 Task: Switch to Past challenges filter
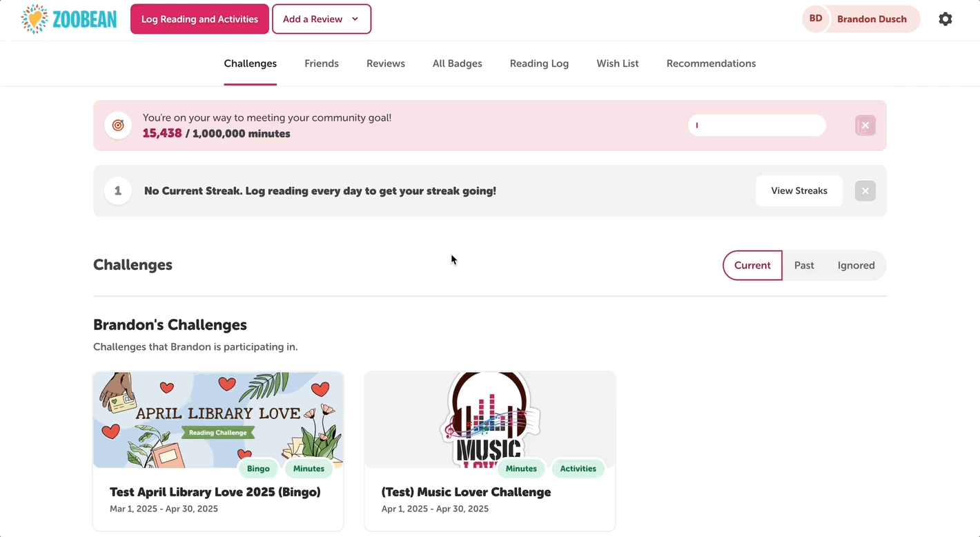coord(804,265)
